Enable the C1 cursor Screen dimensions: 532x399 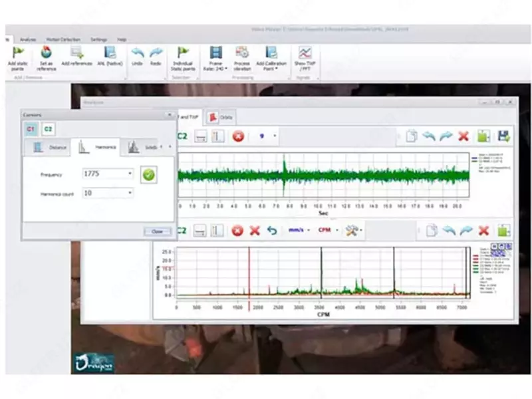point(31,128)
